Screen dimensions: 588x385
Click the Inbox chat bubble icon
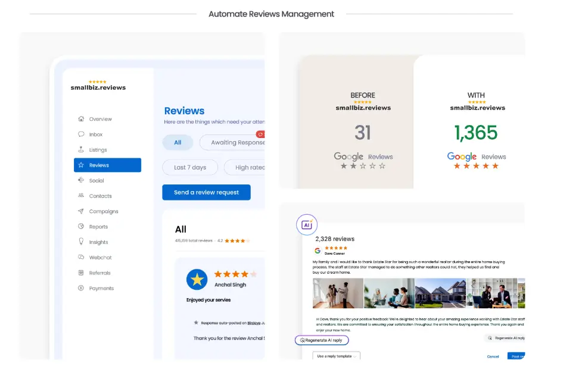click(81, 134)
